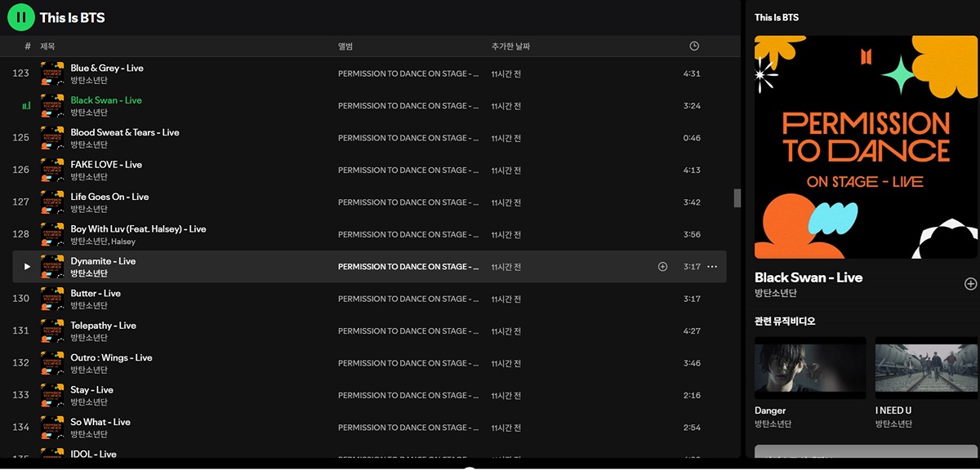Select the Telepathy - Live title
The image size is (980, 470).
click(104, 325)
